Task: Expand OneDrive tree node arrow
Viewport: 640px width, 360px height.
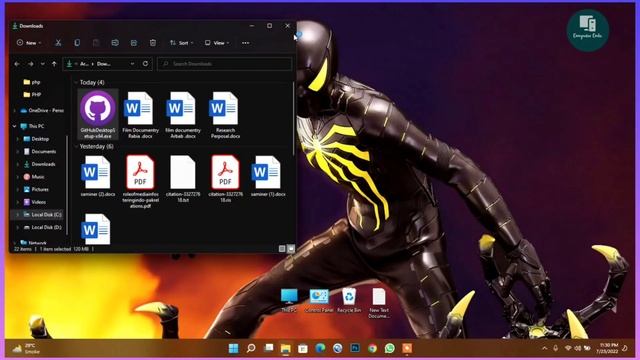Action: 15,111
